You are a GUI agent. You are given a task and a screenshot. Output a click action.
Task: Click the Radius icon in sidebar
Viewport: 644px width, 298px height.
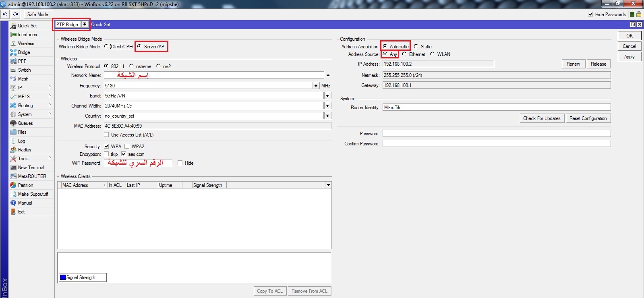13,150
